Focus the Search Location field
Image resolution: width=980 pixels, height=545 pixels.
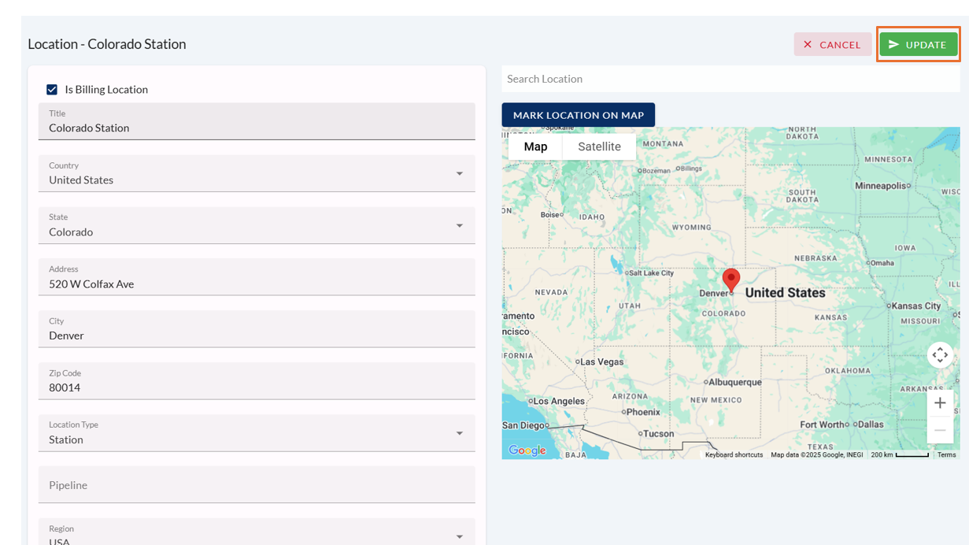730,79
